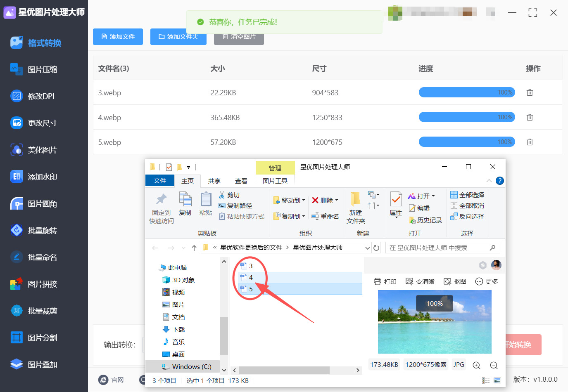
Task: Click 抠图 in preview pane
Action: [x=455, y=281]
